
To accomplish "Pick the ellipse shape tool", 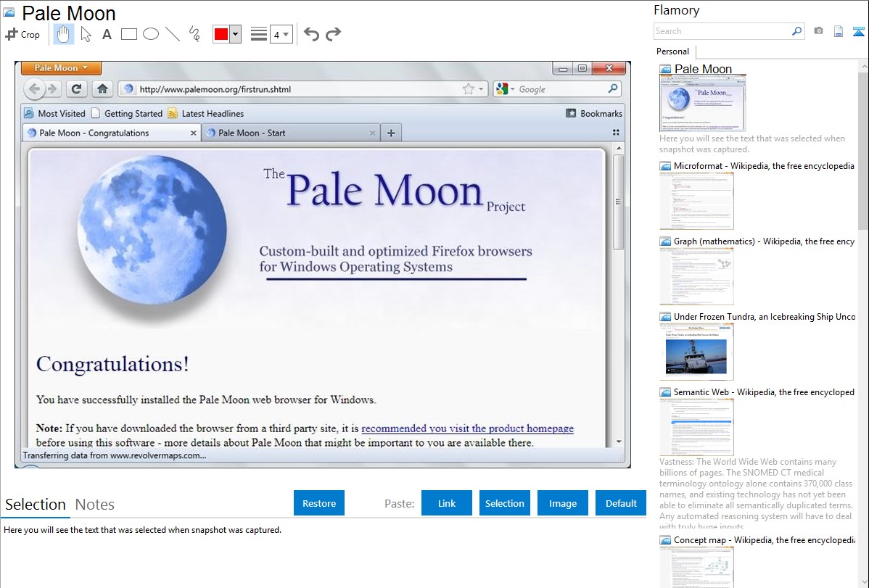I will [x=151, y=34].
